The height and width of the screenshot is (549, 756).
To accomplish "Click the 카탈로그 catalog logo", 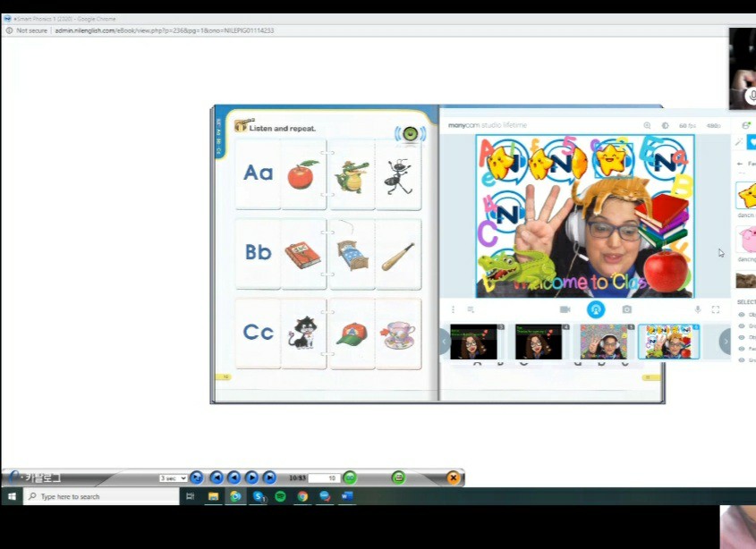I will pyautogui.click(x=36, y=477).
